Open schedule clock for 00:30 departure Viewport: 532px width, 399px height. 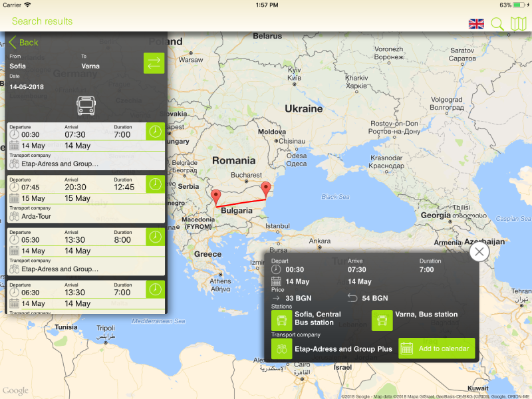pos(156,131)
